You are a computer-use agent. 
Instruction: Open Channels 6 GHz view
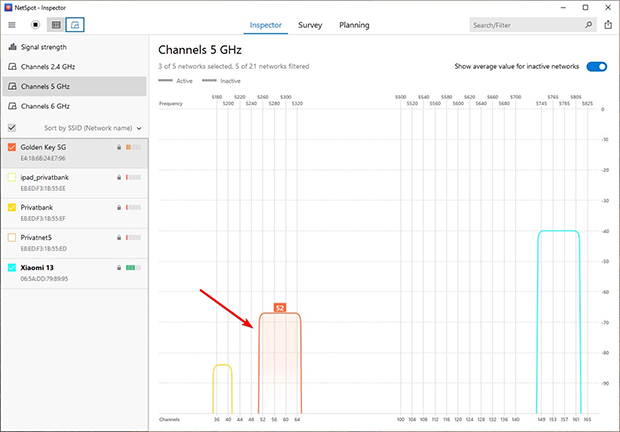point(74,106)
